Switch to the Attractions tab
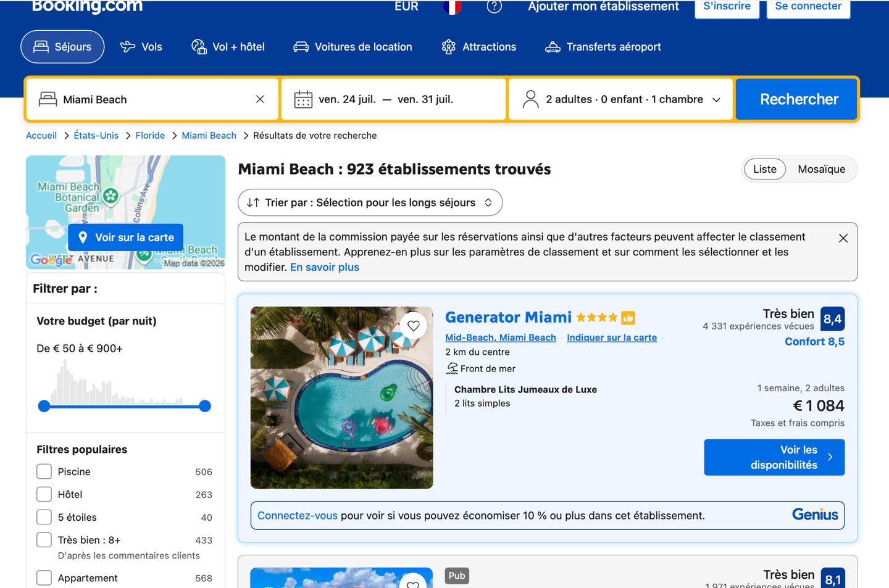Image resolution: width=889 pixels, height=588 pixels. click(x=479, y=47)
